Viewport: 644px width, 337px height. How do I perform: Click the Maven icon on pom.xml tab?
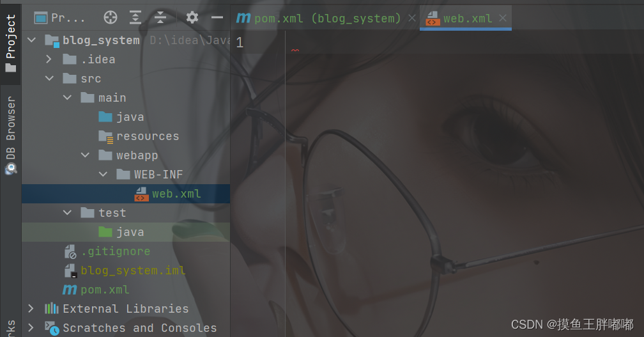[243, 18]
